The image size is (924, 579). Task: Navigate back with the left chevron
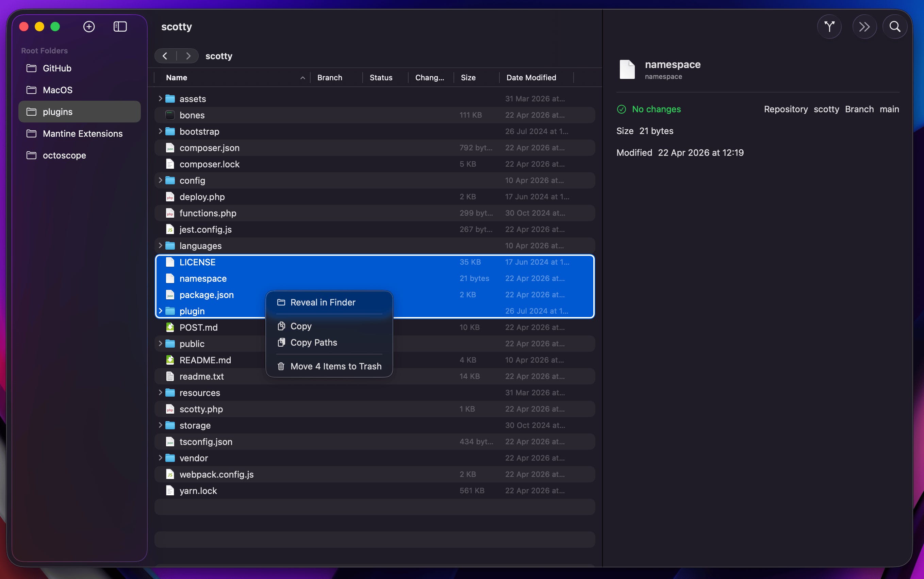[x=165, y=56]
